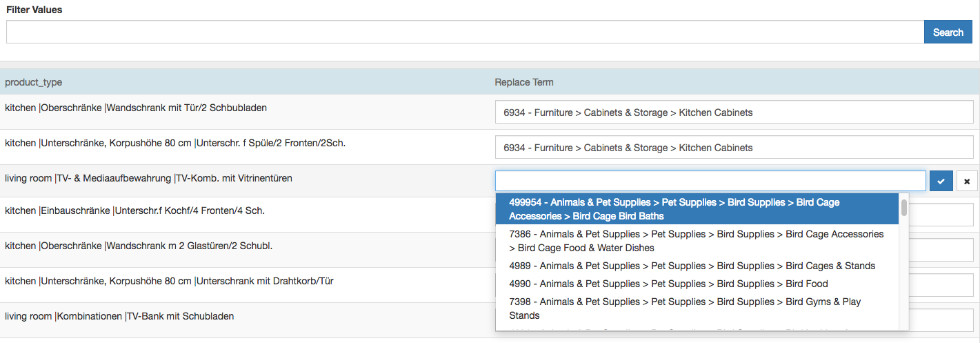The height and width of the screenshot is (343, 980).
Task: Edit the second row Kitchen Cabinets replace term
Action: point(734,148)
